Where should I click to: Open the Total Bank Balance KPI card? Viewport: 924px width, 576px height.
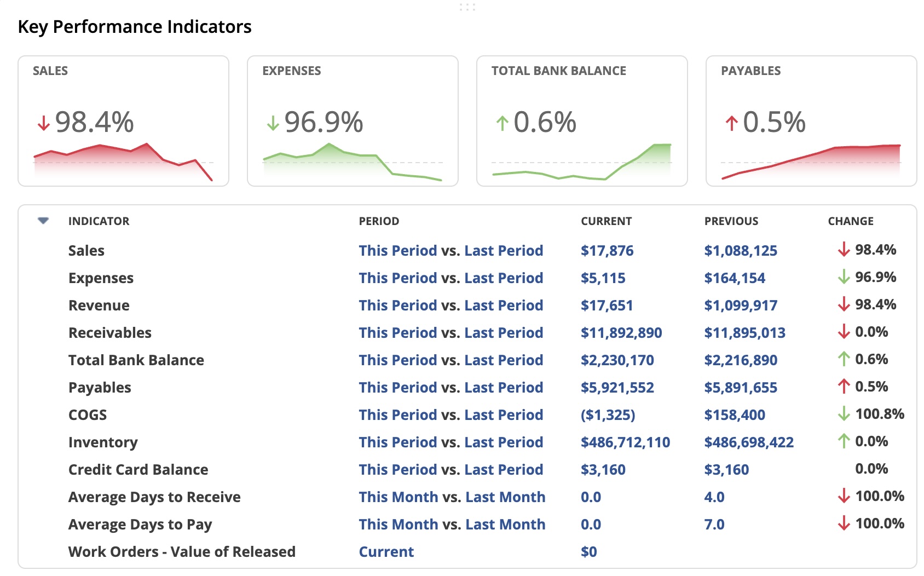[582, 121]
